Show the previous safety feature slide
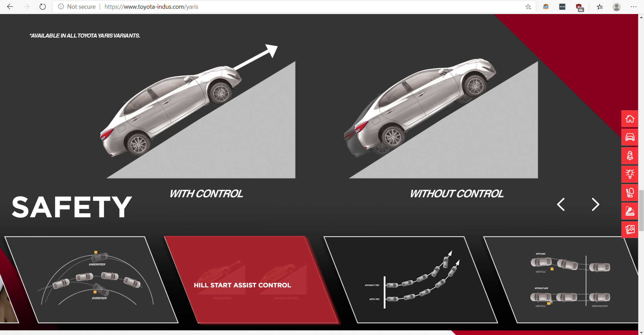Screen dimensions: 644x335 click(561, 204)
